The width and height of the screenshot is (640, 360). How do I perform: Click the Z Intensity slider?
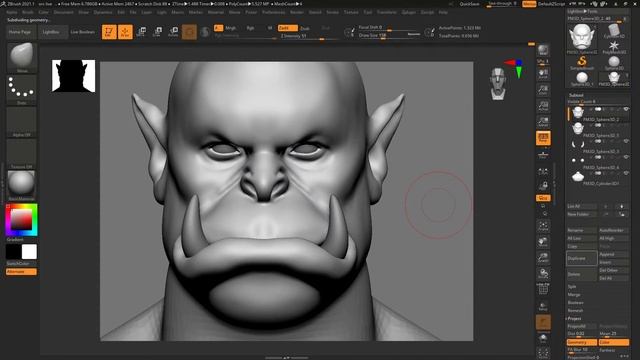[x=309, y=36]
